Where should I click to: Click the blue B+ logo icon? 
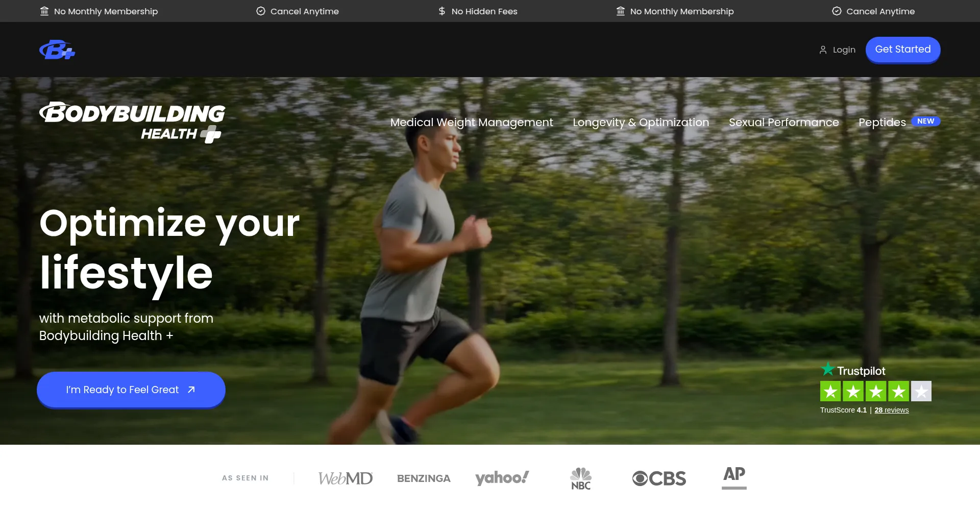pos(57,50)
